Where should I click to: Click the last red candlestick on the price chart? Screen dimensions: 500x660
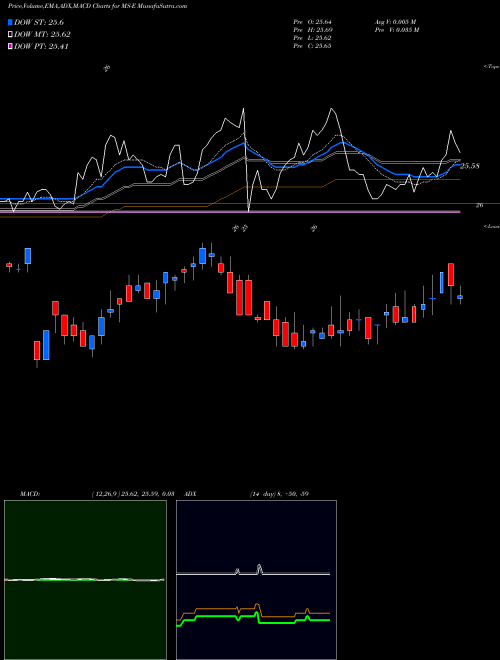451,274
